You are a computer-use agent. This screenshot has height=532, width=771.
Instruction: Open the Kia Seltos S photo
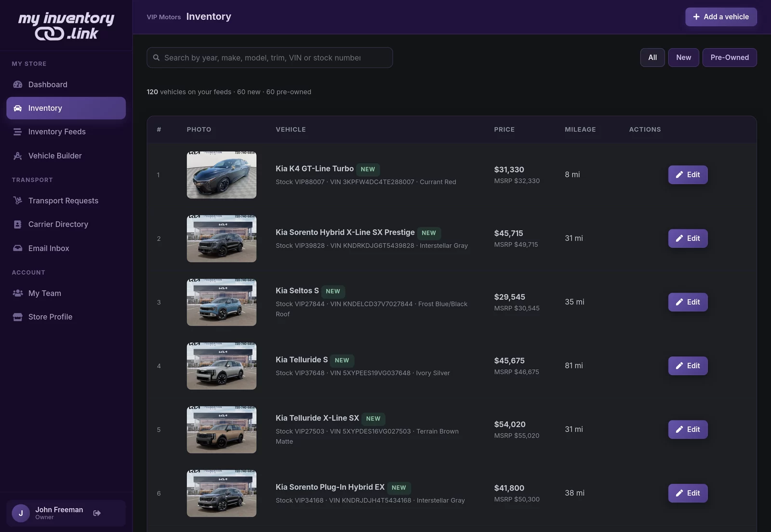[x=222, y=302]
